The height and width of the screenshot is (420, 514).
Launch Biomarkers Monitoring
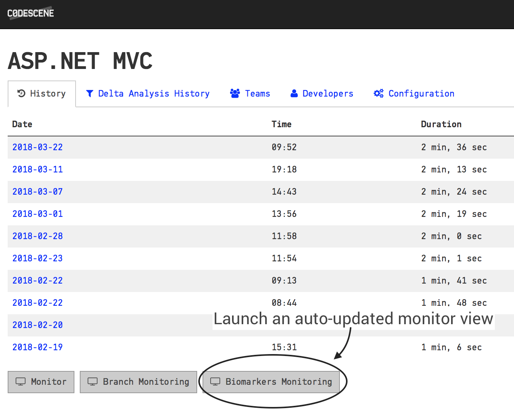click(271, 382)
